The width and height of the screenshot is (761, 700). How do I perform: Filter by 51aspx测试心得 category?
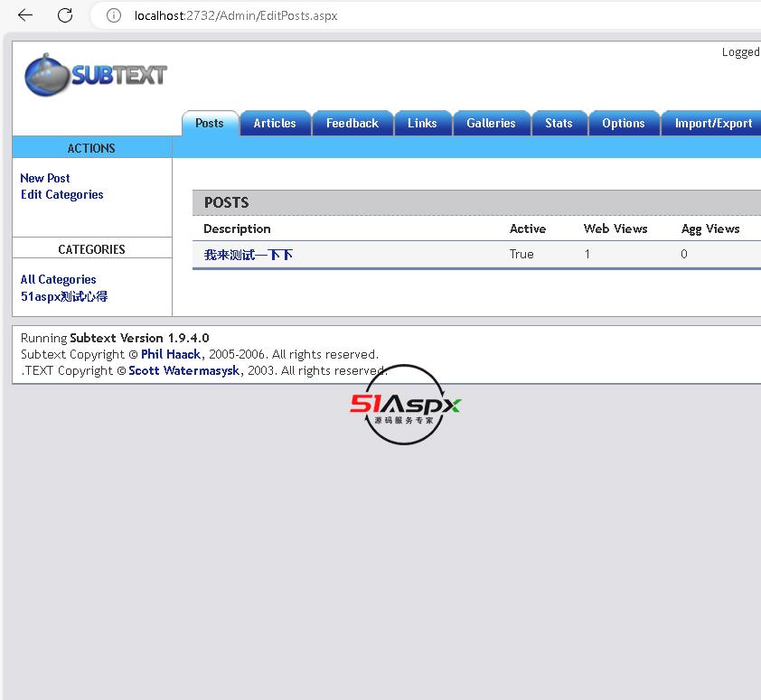coord(64,296)
